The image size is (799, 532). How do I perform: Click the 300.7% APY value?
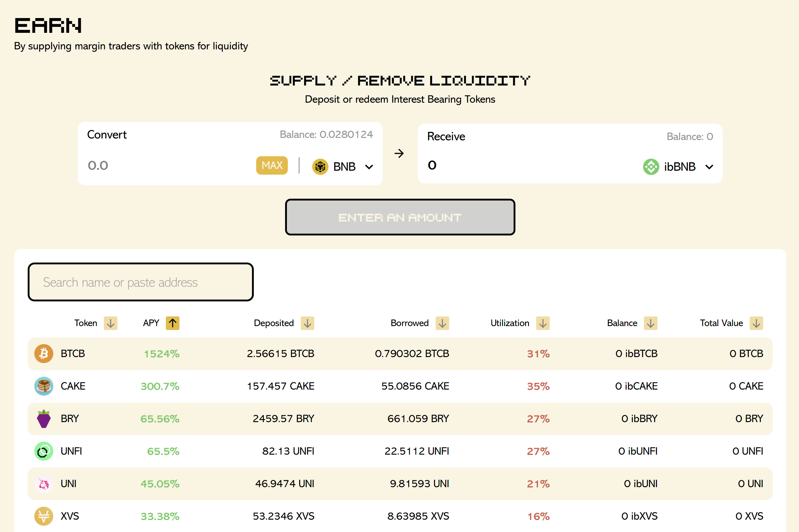[160, 387]
